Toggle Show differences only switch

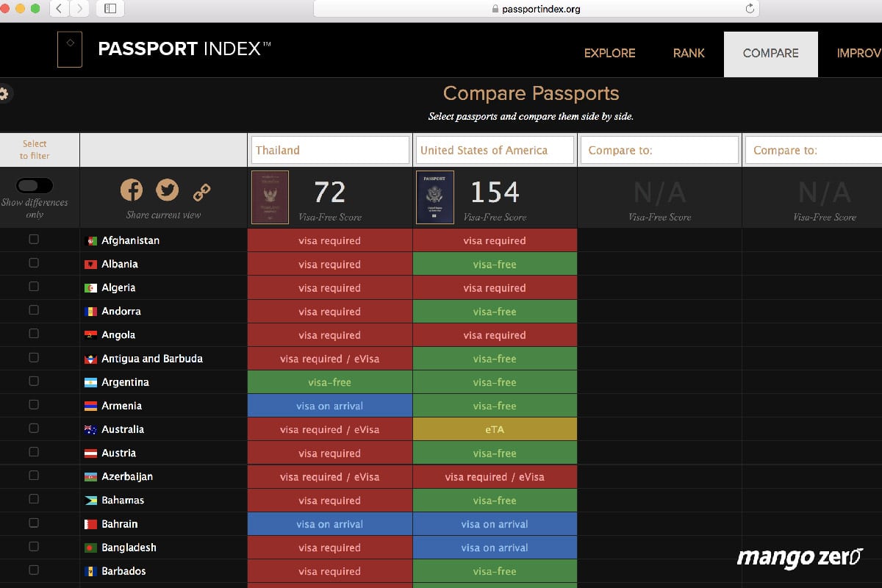click(35, 185)
